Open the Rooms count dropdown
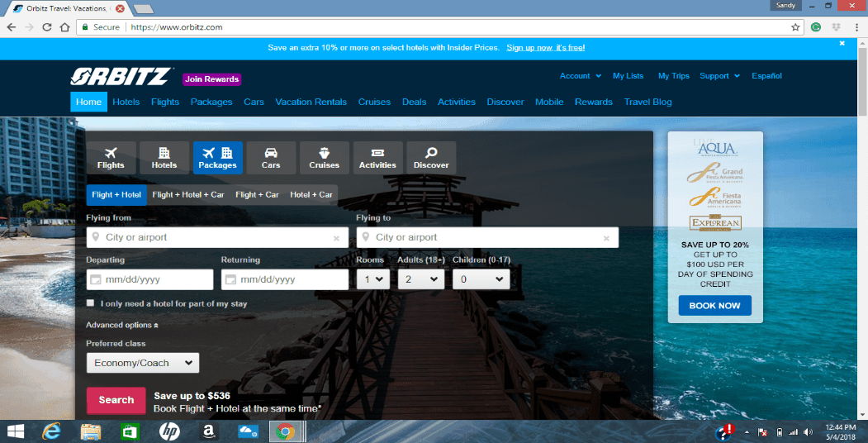This screenshot has width=868, height=443. tap(373, 279)
